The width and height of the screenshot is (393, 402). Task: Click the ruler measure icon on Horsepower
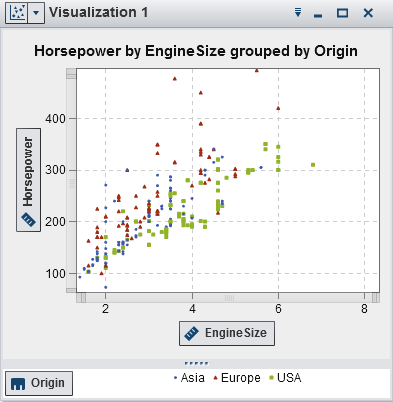(x=28, y=220)
